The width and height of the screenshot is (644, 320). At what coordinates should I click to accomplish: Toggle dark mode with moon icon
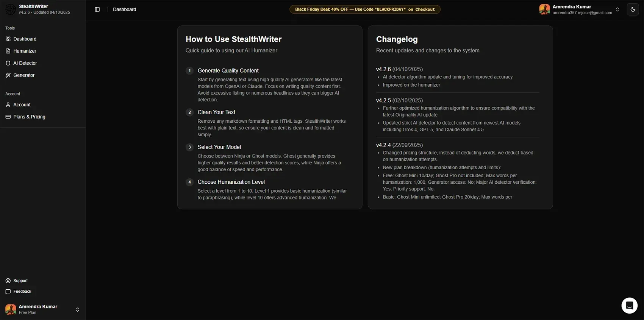click(x=633, y=9)
